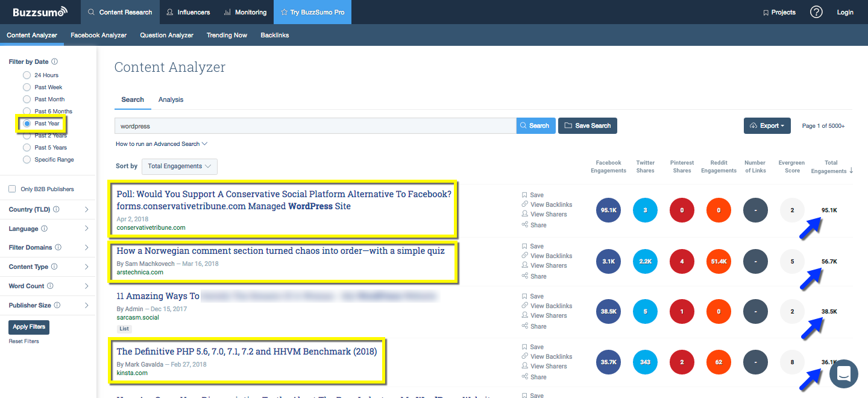The width and height of the screenshot is (868, 398).
Task: Select the Past 2 Years date filter
Action: coord(27,135)
